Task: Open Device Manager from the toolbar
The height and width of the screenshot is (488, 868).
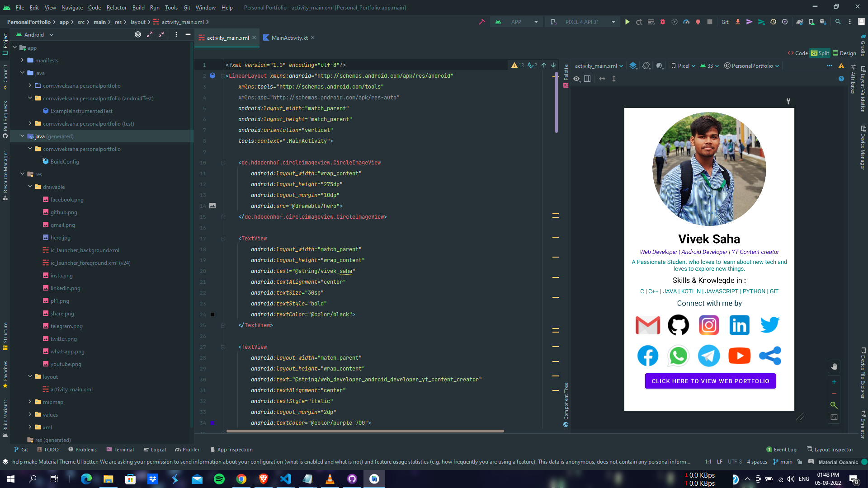Action: (811, 21)
